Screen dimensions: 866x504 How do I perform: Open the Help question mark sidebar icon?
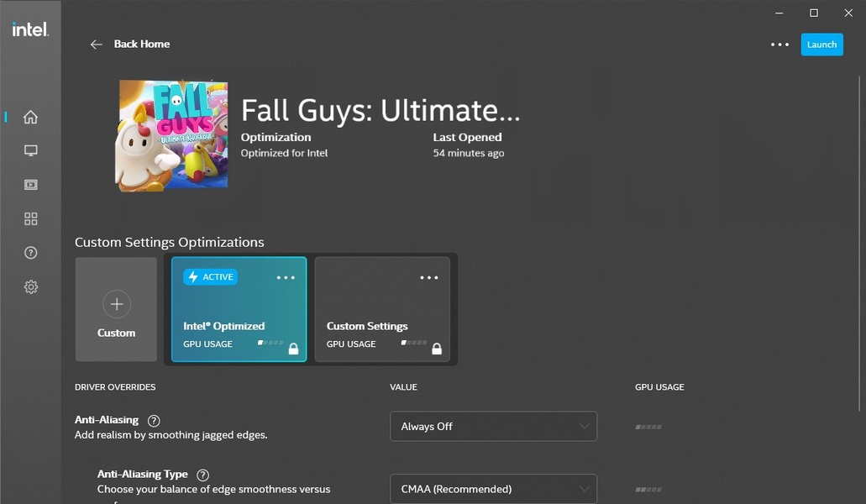tap(31, 253)
